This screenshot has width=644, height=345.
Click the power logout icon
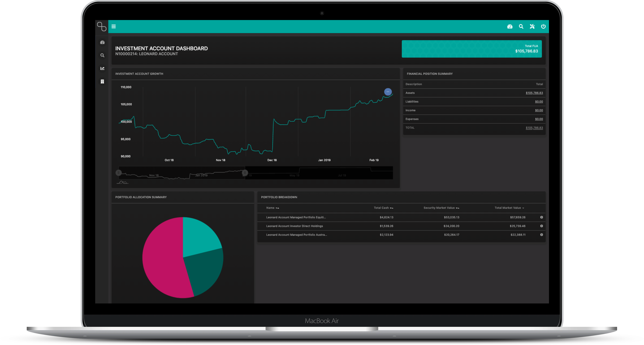(543, 27)
